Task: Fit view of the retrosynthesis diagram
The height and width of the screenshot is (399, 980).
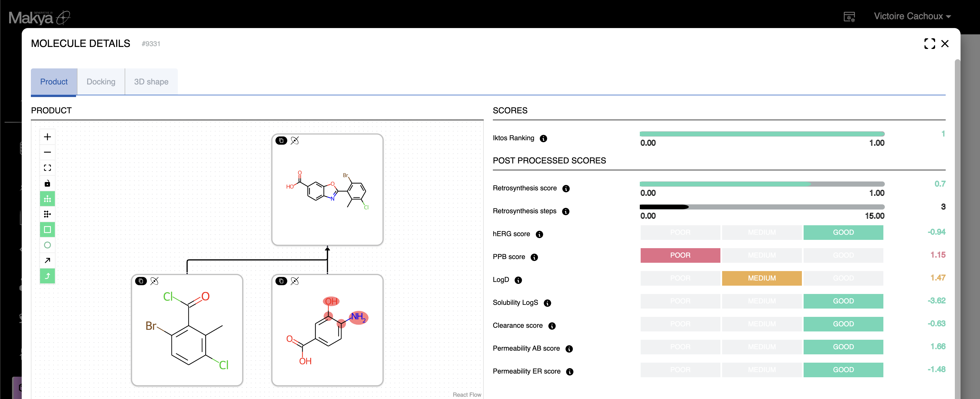Action: coord(47,168)
